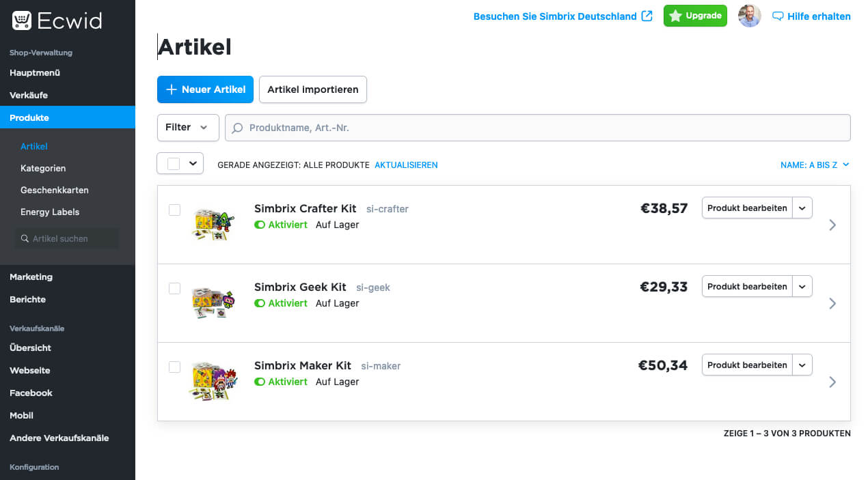868x480 pixels.
Task: Expand the Filter dropdown
Action: coord(188,128)
